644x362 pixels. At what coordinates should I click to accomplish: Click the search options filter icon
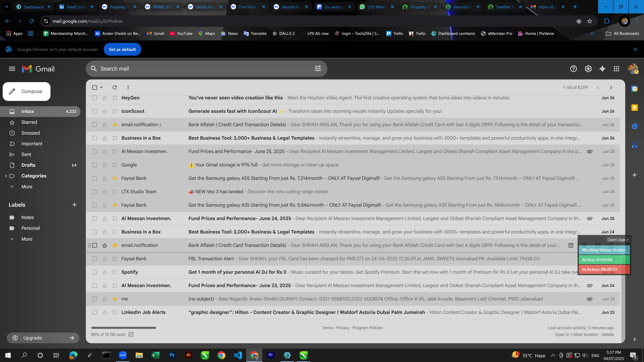(x=318, y=68)
